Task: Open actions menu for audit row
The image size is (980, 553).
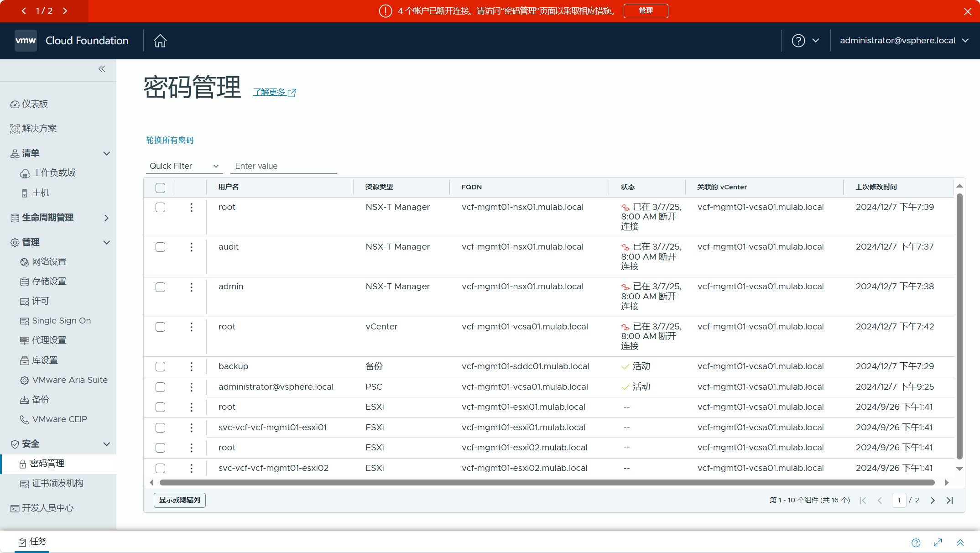Action: coord(192,247)
